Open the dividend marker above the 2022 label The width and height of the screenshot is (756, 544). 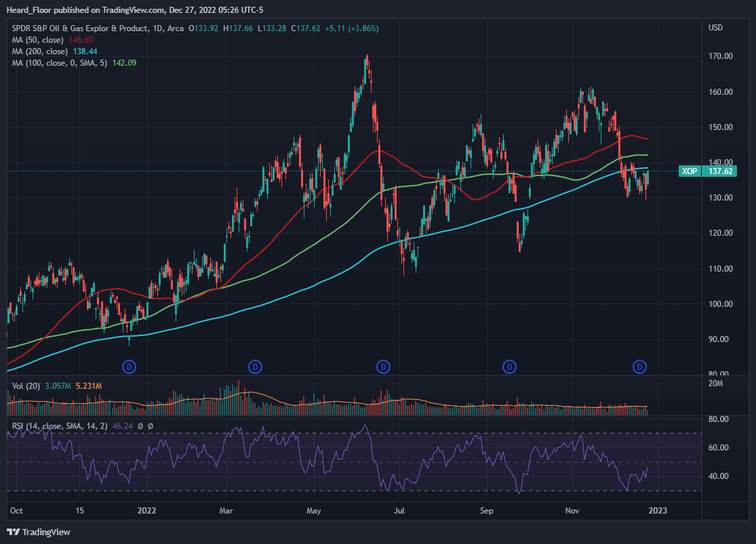[129, 367]
